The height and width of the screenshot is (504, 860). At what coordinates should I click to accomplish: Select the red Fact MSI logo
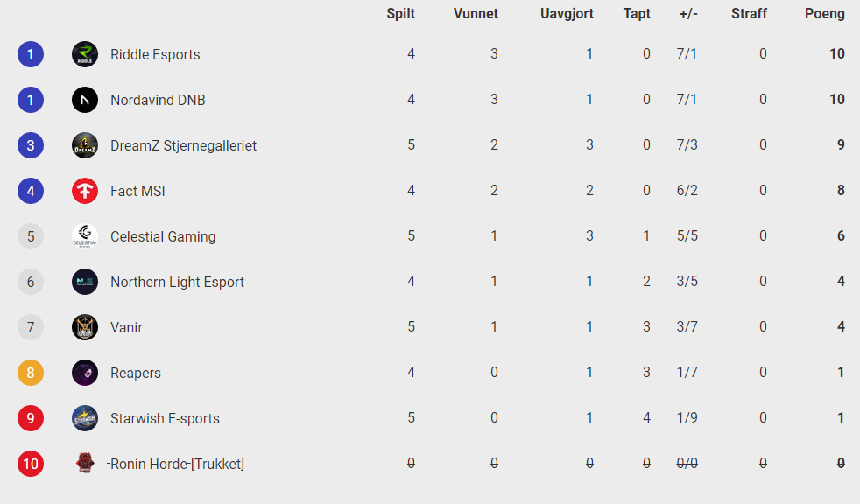click(x=85, y=191)
